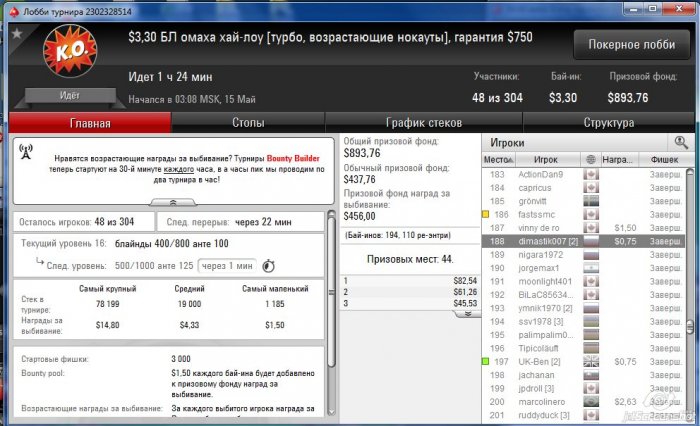
Task: Click 'Призовых мест: 44.' text
Action: point(410,259)
